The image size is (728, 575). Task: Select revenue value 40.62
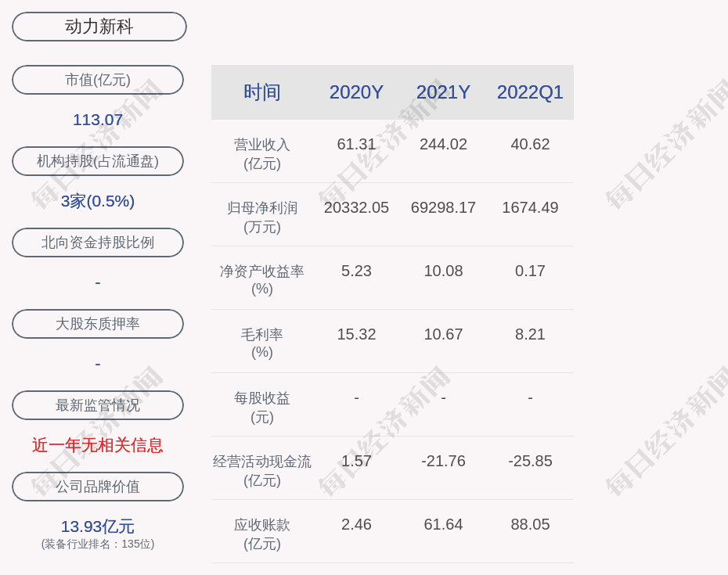click(530, 144)
